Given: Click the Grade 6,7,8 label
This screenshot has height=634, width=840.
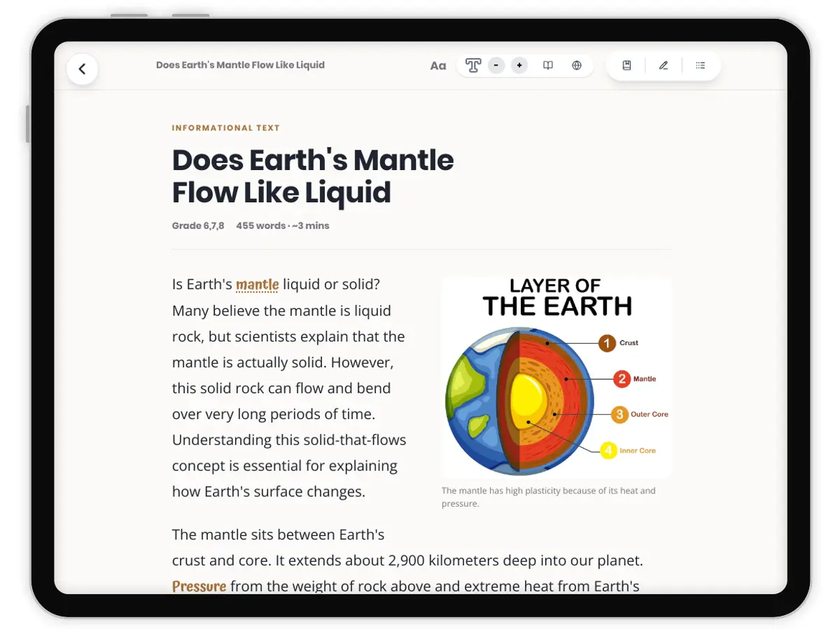Looking at the screenshot, I should [198, 226].
